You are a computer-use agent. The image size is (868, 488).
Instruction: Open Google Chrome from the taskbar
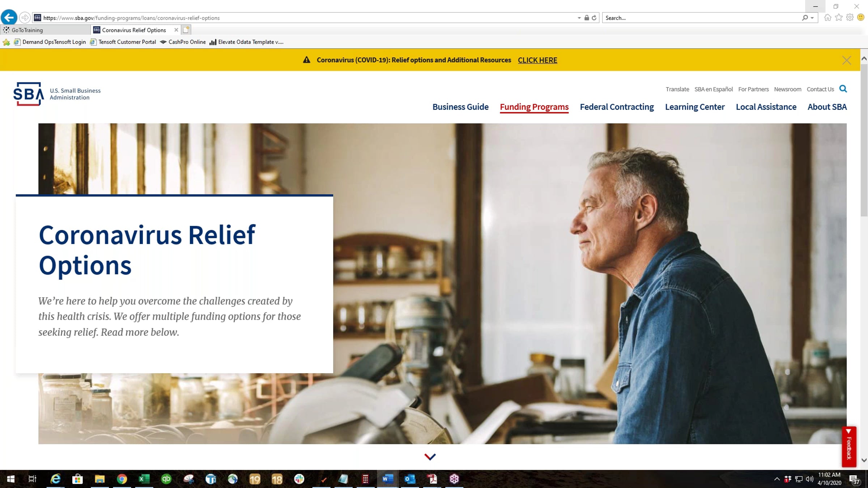coord(122,479)
